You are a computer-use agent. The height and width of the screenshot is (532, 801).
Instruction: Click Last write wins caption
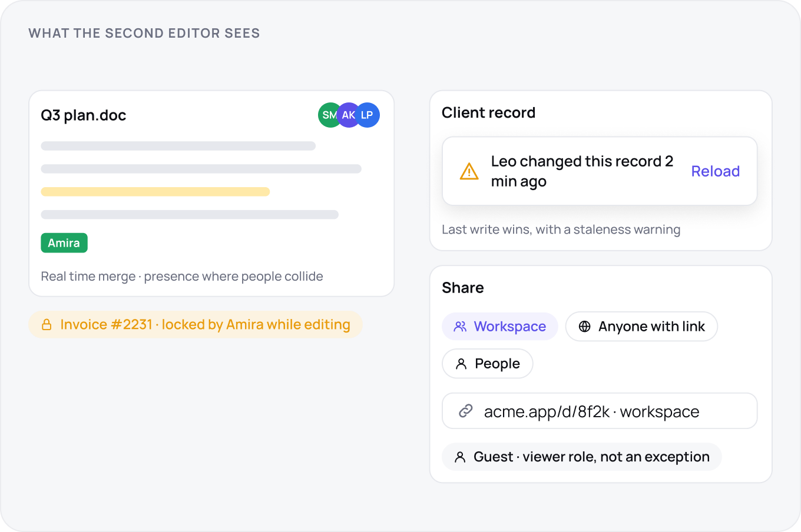click(x=561, y=230)
